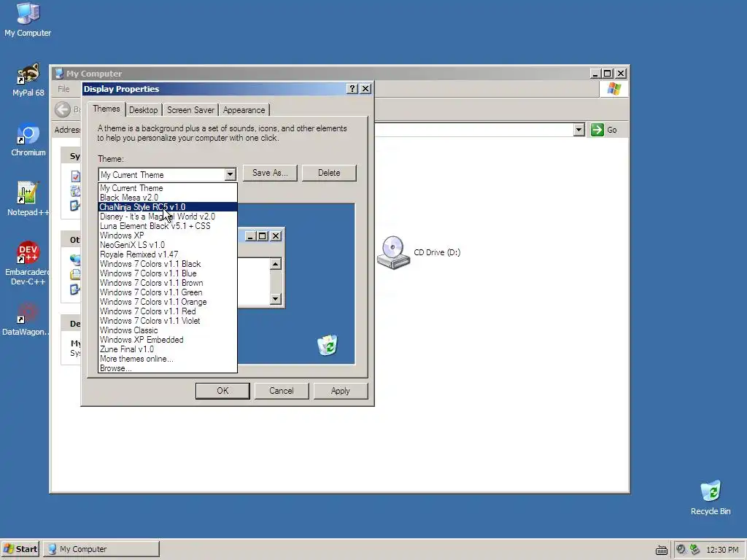Launch MyPal 68 browser shortcut
The width and height of the screenshot is (747, 560).
(x=28, y=80)
